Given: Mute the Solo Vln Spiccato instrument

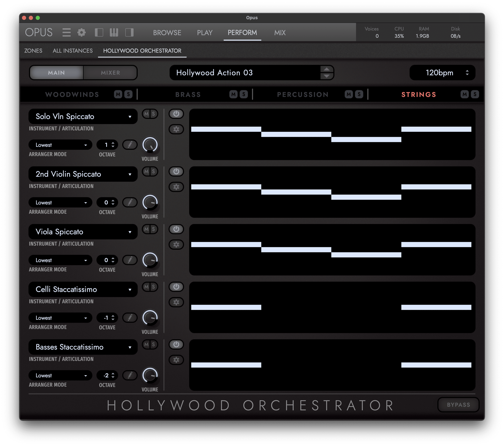Looking at the screenshot, I should point(146,114).
